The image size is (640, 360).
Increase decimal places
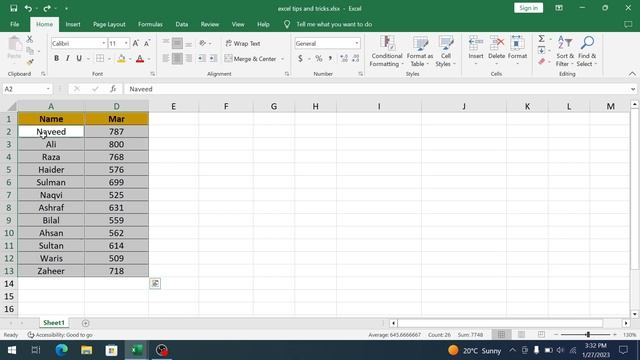coord(344,59)
